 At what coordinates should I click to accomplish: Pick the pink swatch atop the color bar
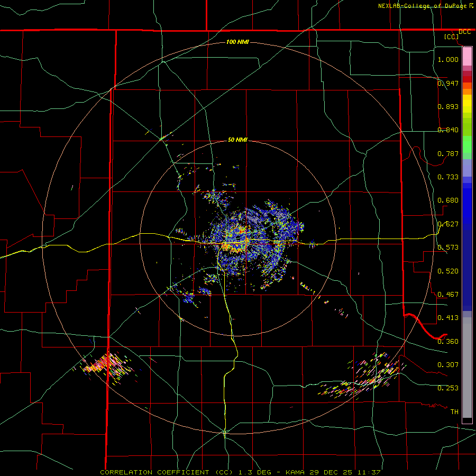(467, 57)
